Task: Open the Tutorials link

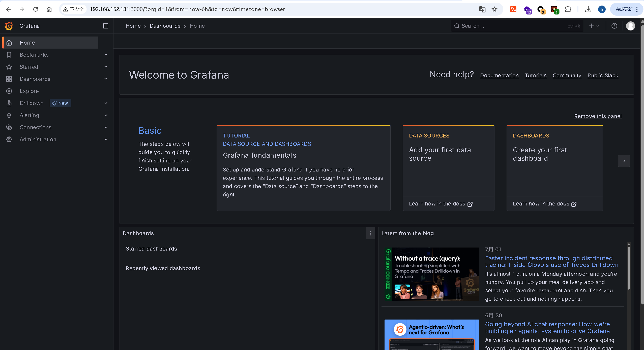Action: (x=536, y=75)
